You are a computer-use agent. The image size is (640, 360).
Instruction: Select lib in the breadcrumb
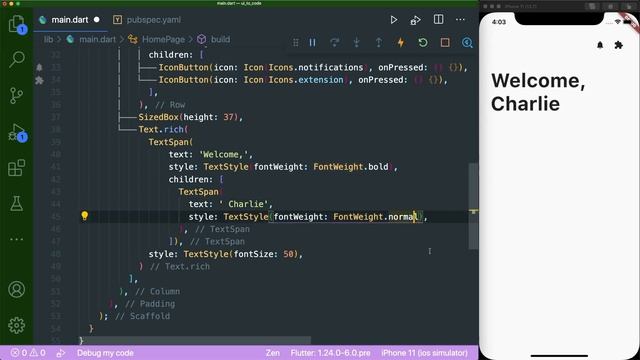[49, 39]
